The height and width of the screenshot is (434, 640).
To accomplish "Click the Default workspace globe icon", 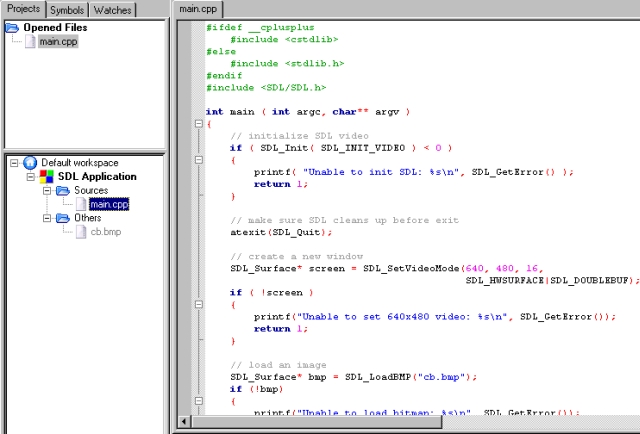I will tap(29, 163).
